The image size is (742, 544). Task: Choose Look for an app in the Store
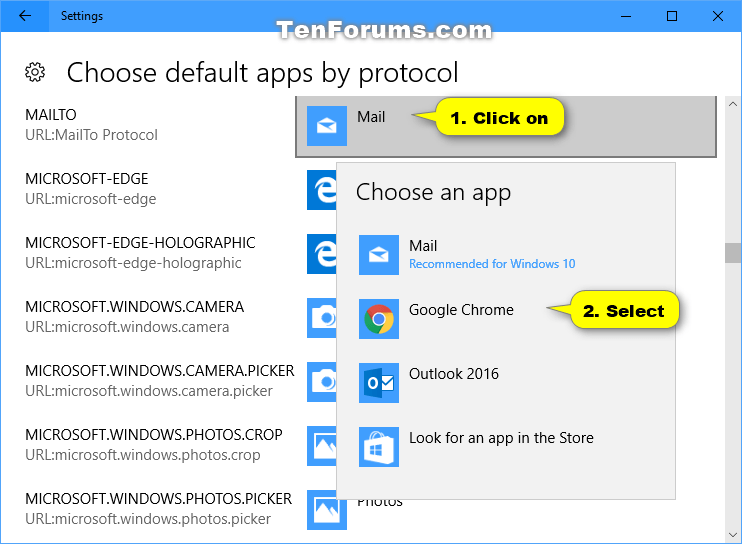pyautogui.click(x=506, y=447)
